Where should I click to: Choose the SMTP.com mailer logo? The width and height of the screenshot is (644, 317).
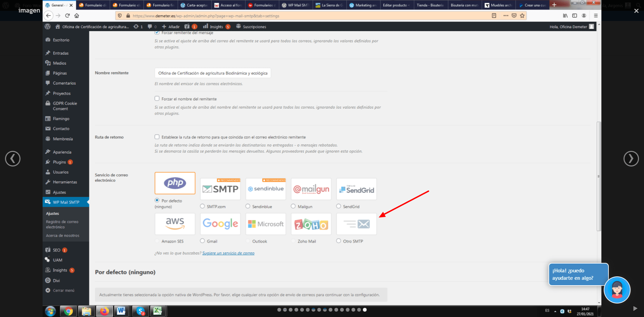coord(220,189)
